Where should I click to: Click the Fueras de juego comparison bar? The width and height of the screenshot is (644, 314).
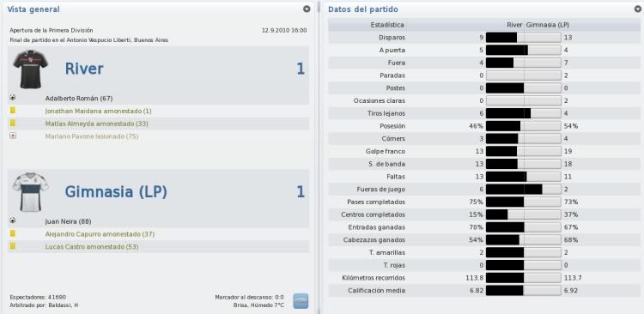coord(524,190)
